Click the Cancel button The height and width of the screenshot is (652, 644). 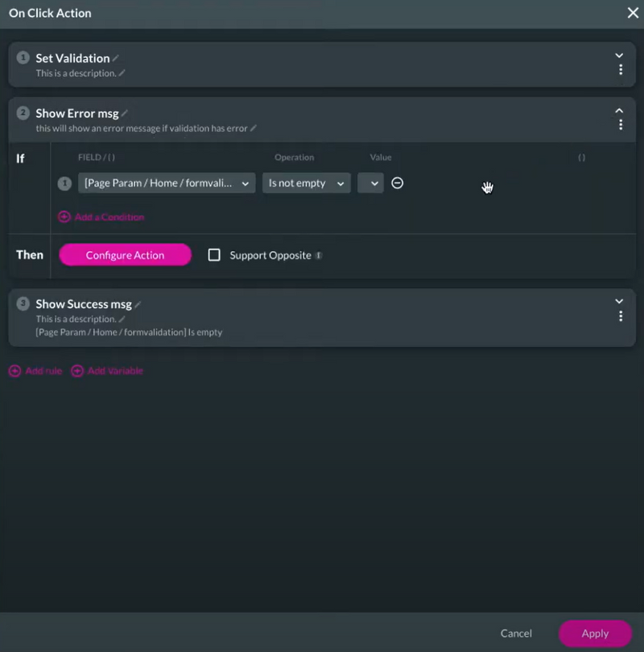(x=516, y=633)
